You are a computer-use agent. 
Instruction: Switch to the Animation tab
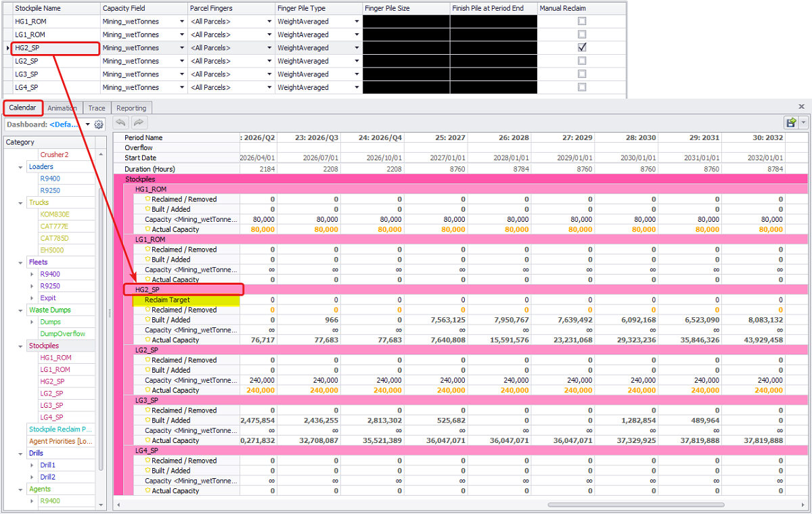coord(62,108)
